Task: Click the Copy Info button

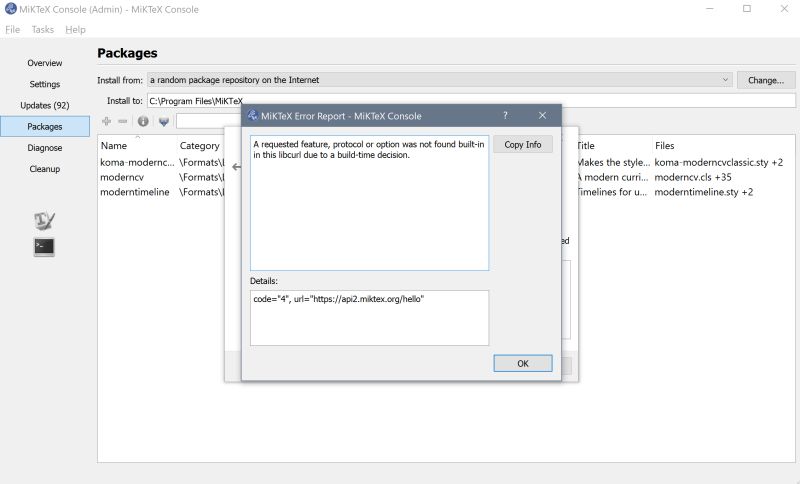Action: click(x=523, y=144)
